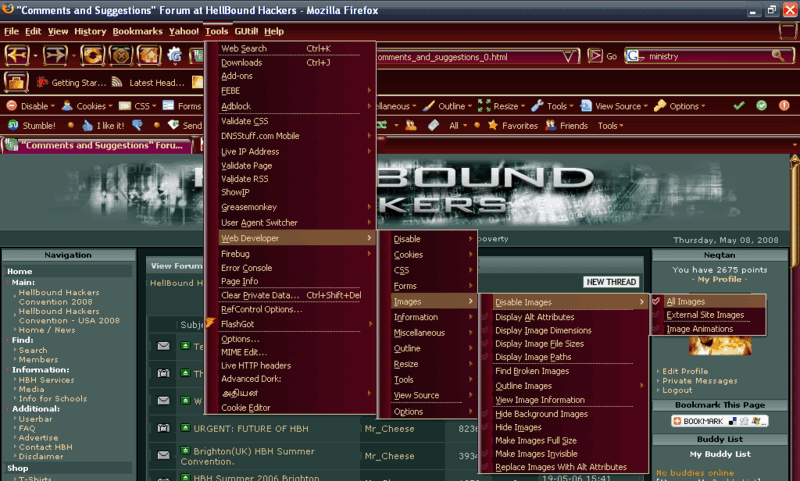
Task: Toggle Display Image File Sizes
Action: click(x=564, y=343)
